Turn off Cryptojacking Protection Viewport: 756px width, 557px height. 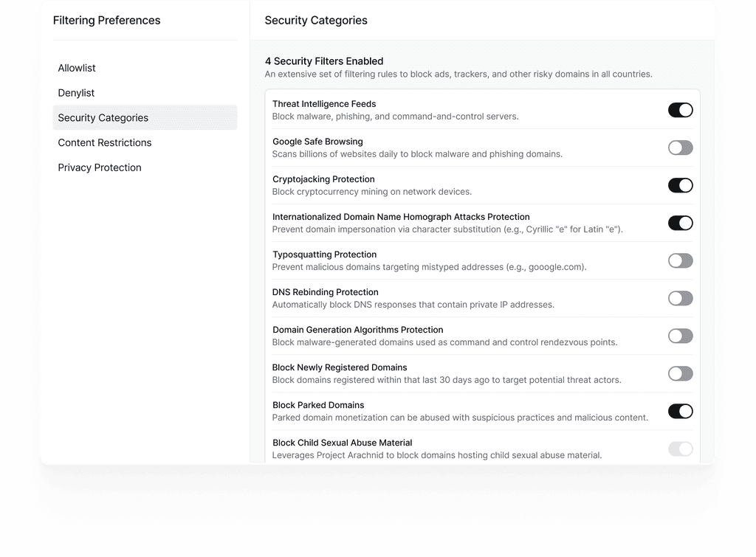pyautogui.click(x=680, y=185)
